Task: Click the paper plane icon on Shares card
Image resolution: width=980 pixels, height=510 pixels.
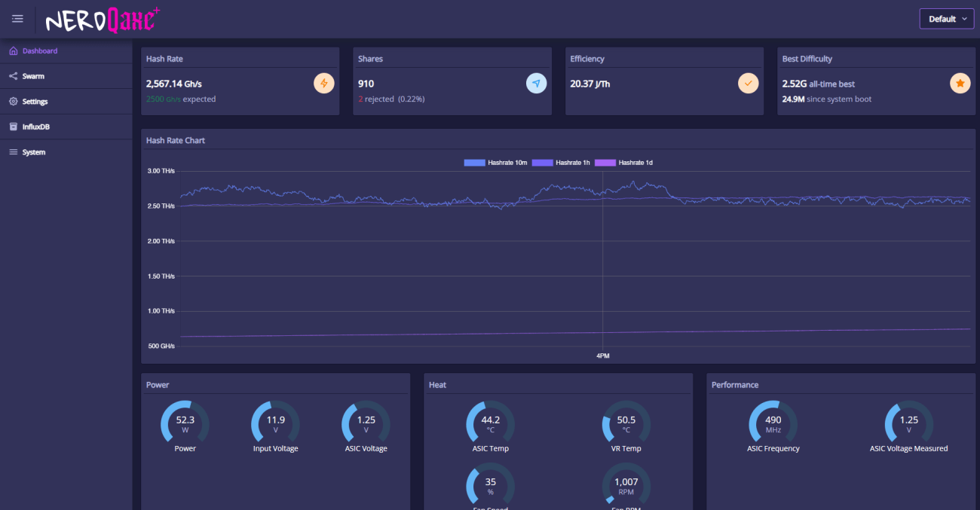Action: tap(536, 83)
